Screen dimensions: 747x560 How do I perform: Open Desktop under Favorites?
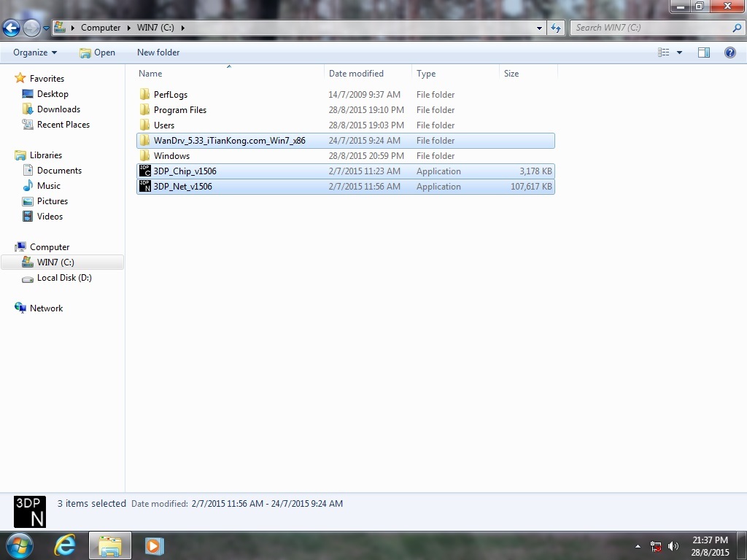[x=53, y=94]
